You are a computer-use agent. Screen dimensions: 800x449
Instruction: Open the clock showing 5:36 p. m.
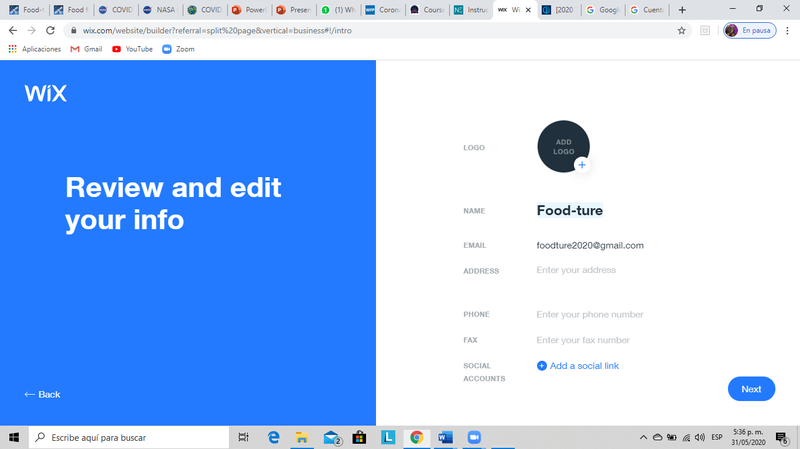click(x=748, y=437)
